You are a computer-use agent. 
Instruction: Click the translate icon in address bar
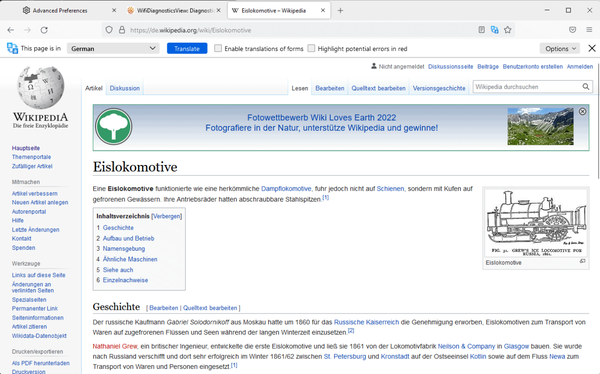pyautogui.click(x=494, y=30)
